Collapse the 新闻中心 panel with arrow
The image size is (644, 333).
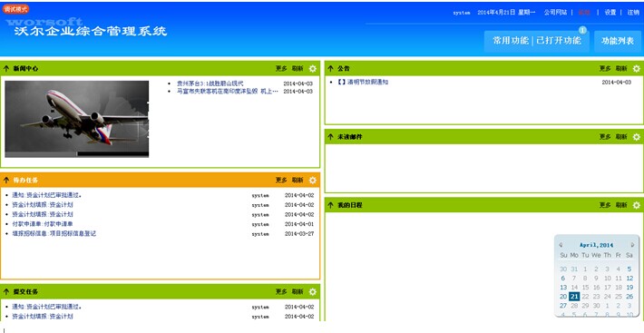6,69
